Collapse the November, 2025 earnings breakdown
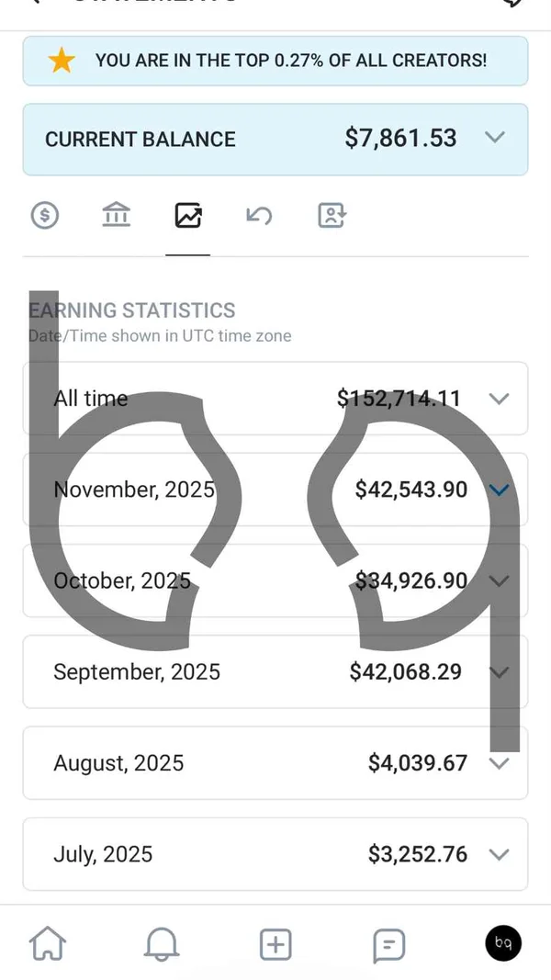This screenshot has width=551, height=980. (x=499, y=490)
